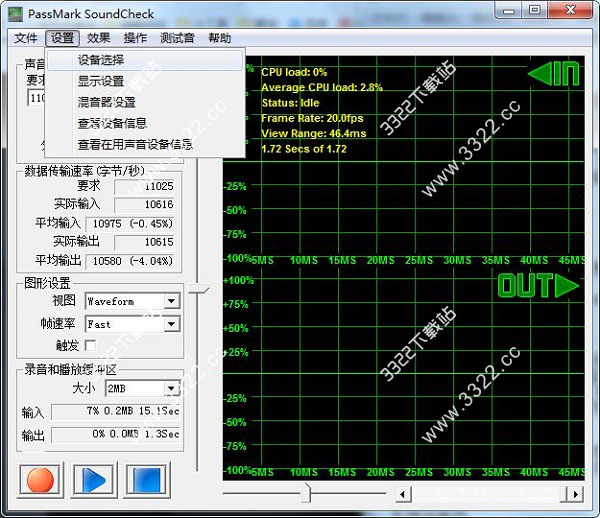Click the horizontal scrollbar right arrow
600x518 pixels.
(x=577, y=494)
